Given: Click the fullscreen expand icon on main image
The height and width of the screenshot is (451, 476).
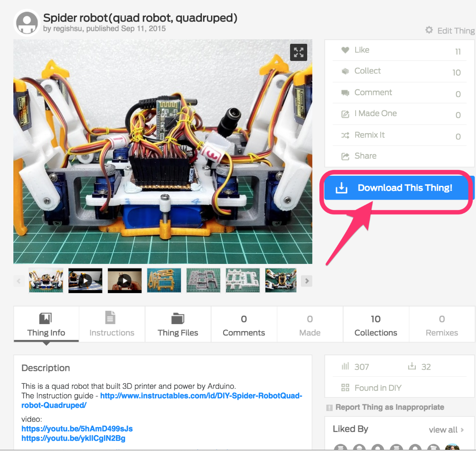Looking at the screenshot, I should pos(298,52).
